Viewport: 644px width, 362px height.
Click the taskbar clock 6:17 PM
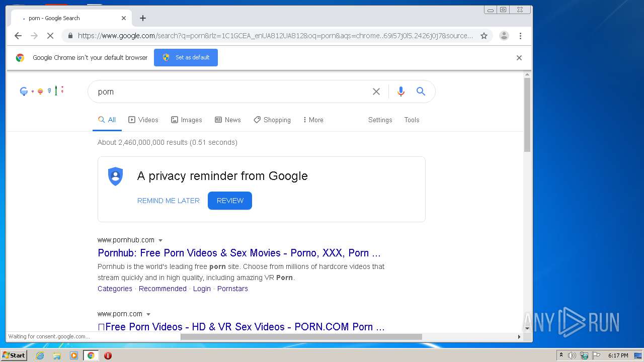point(618,355)
